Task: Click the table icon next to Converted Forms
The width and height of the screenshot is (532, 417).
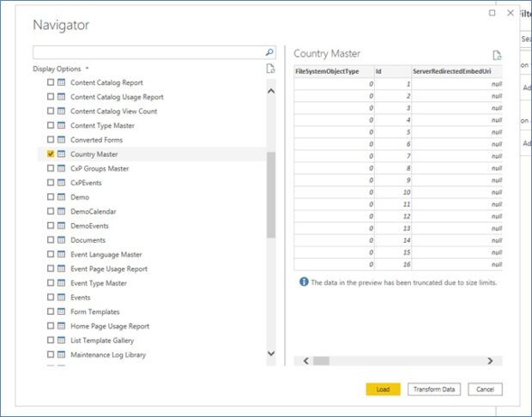Action: (62, 140)
